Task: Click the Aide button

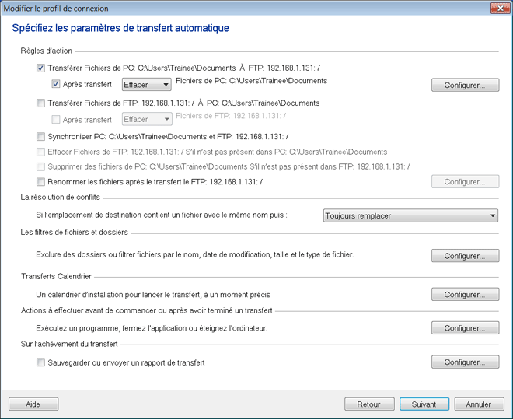Action: click(x=33, y=404)
